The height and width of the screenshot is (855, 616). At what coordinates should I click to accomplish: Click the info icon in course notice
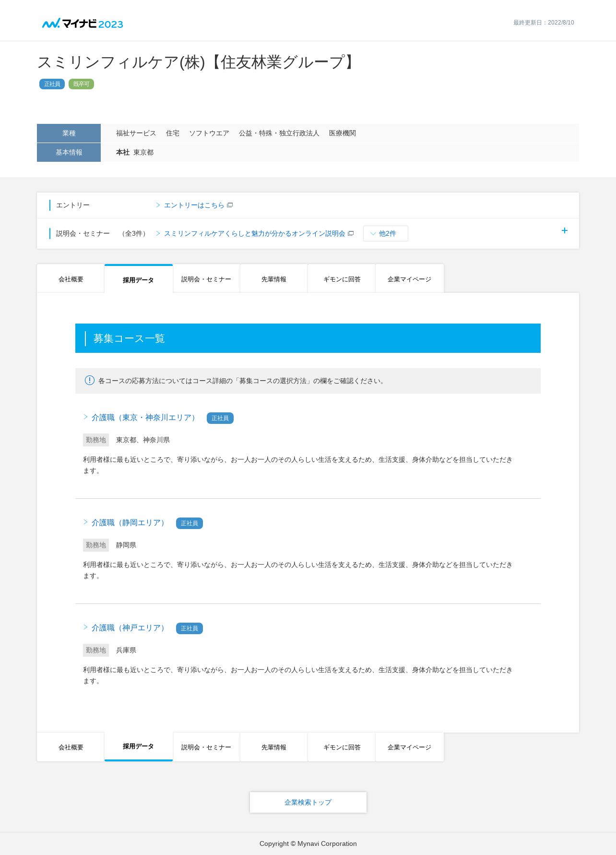(90, 380)
